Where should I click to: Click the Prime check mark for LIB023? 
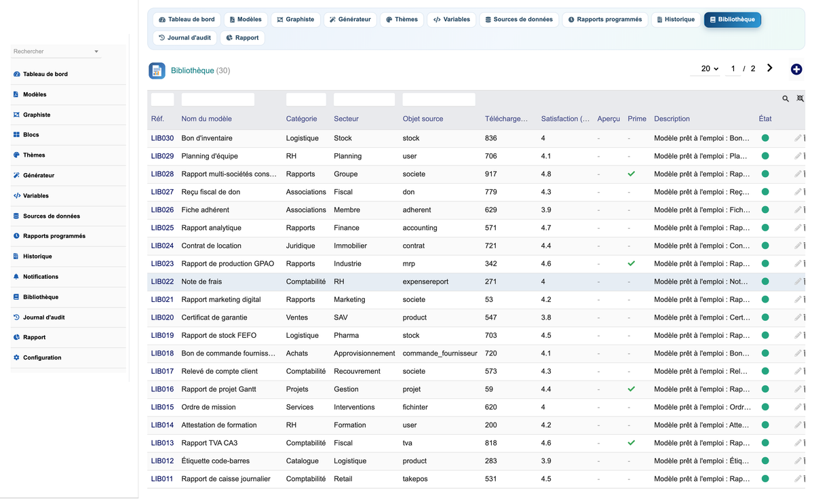[x=632, y=263]
